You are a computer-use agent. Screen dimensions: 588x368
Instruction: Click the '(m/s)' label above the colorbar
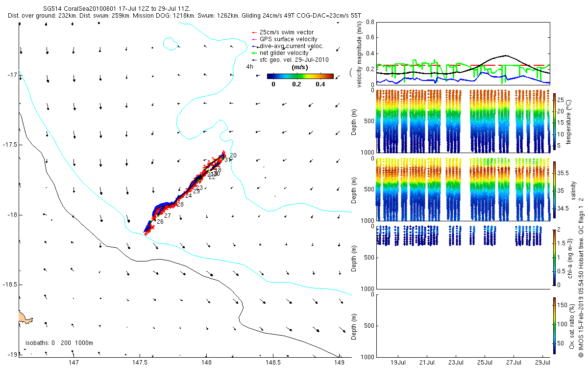point(299,67)
